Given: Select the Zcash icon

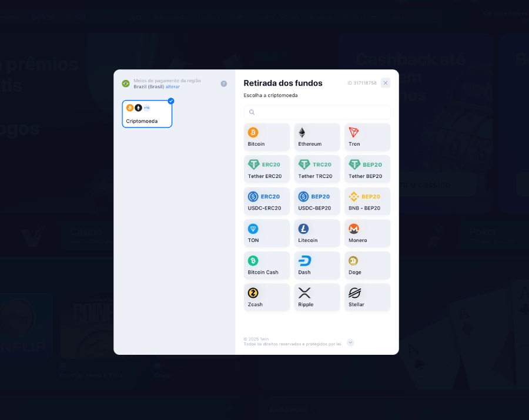Looking at the screenshot, I should point(253,293).
